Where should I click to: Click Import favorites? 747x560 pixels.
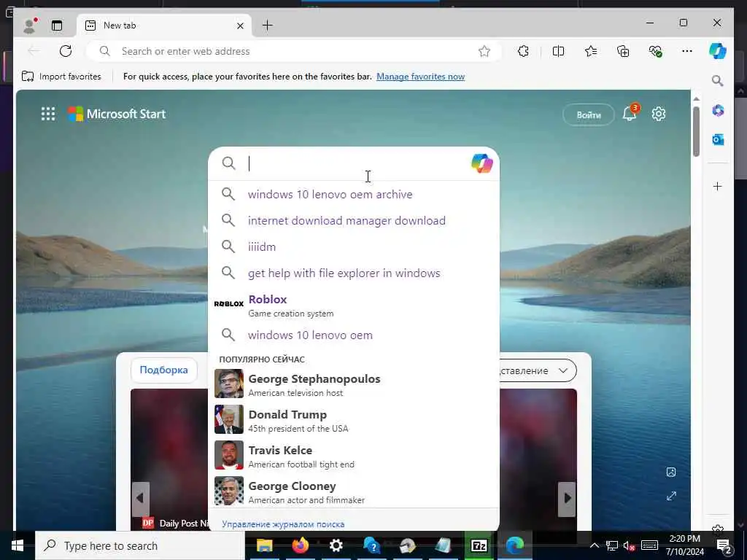61,77
